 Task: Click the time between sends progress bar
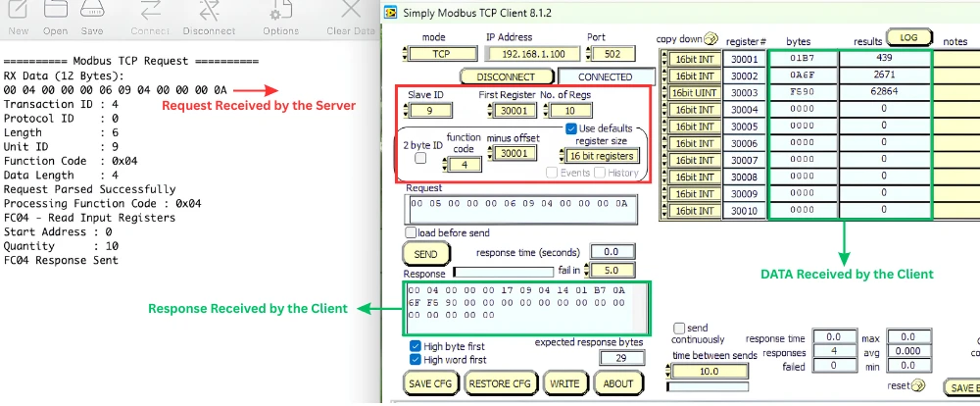coord(708,386)
